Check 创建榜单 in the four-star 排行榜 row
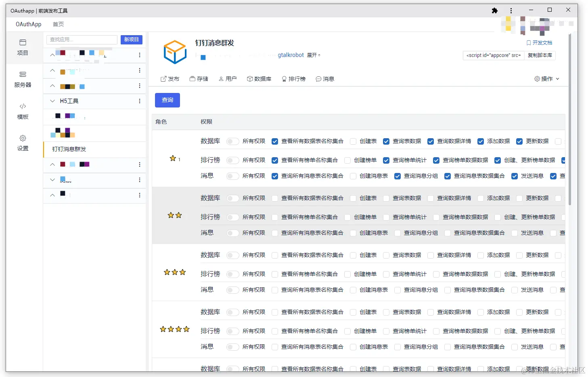 coord(347,331)
